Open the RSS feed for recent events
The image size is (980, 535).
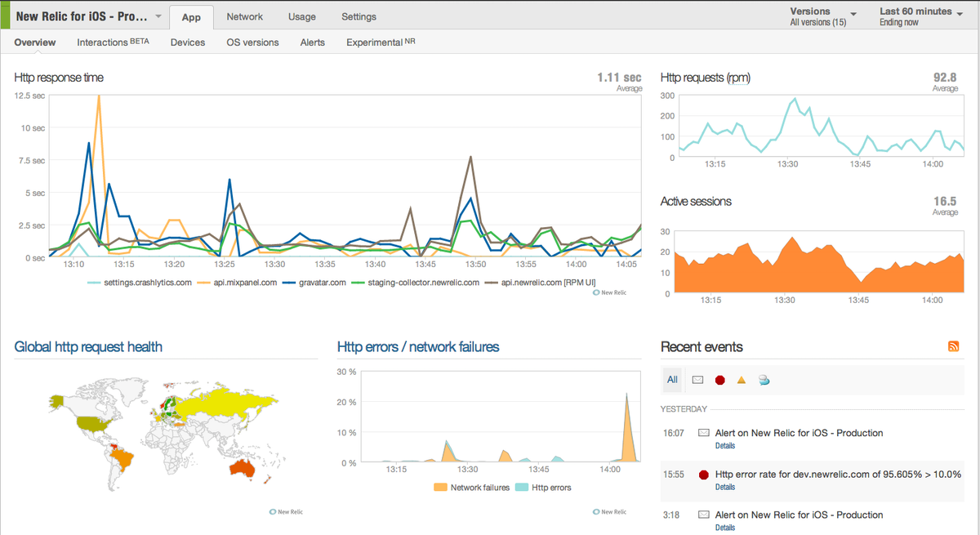point(953,346)
